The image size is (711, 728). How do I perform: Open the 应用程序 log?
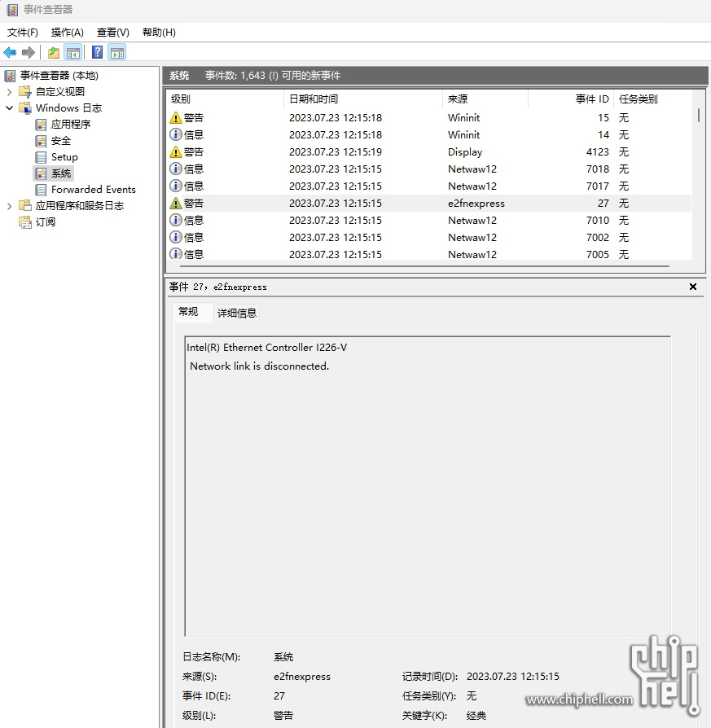(x=71, y=124)
